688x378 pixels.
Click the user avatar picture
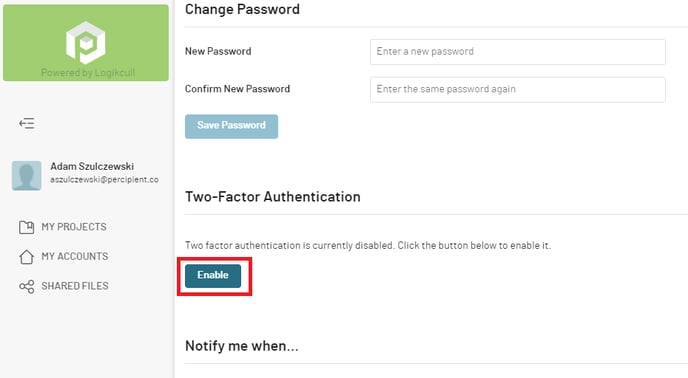(x=27, y=176)
